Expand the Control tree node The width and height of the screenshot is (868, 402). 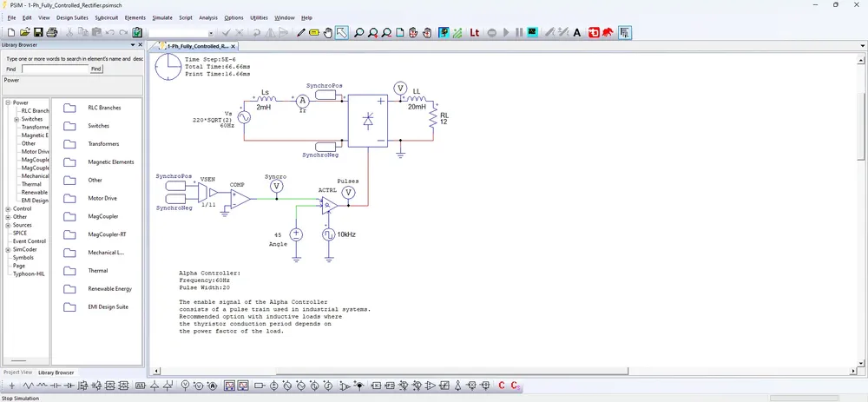(9, 208)
